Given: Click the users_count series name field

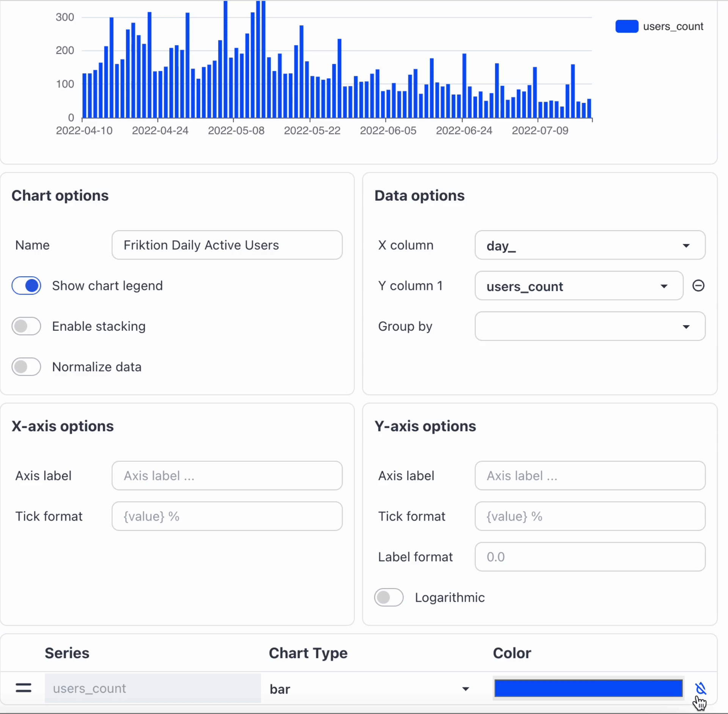Looking at the screenshot, I should 152,688.
